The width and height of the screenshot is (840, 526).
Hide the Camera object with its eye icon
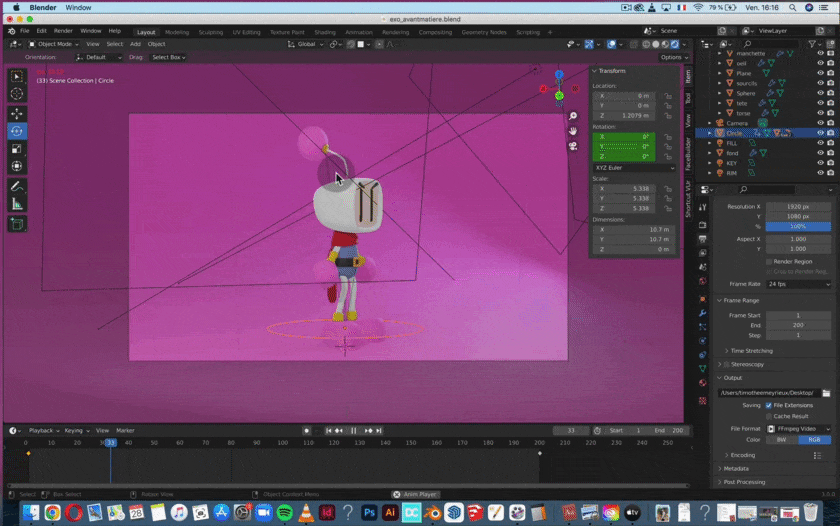tap(820, 123)
